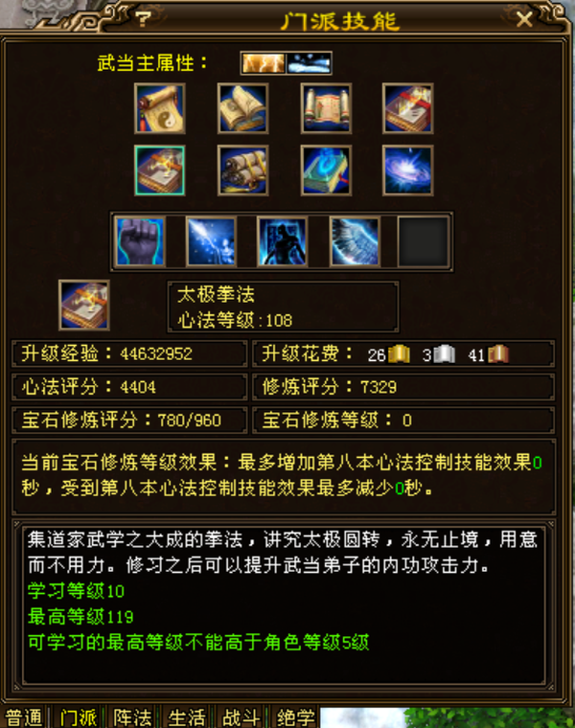Image resolution: width=575 pixels, height=728 pixels.
Task: Select the yin-yang scroll skill icon
Action: tap(160, 108)
